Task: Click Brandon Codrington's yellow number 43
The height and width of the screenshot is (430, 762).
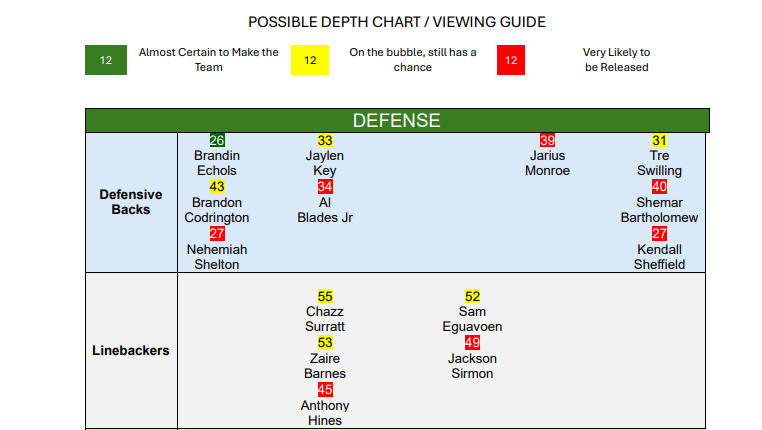Action: coord(217,187)
